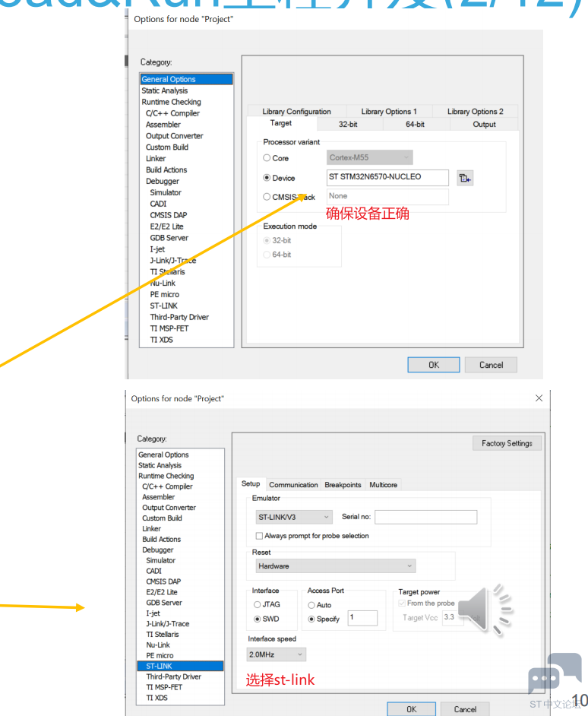This screenshot has width=588, height=716.
Task: Select Auto access port option
Action: tap(311, 605)
